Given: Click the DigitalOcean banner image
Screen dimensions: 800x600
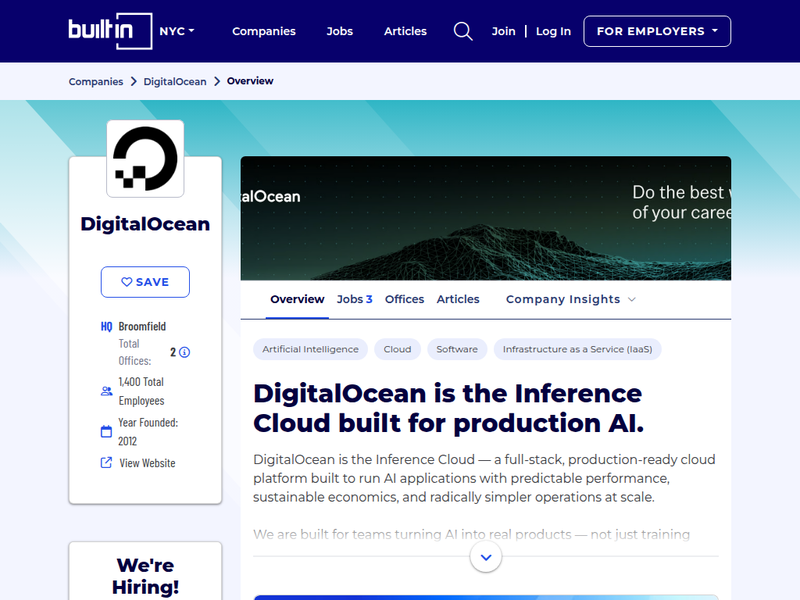Looking at the screenshot, I should pos(486,218).
